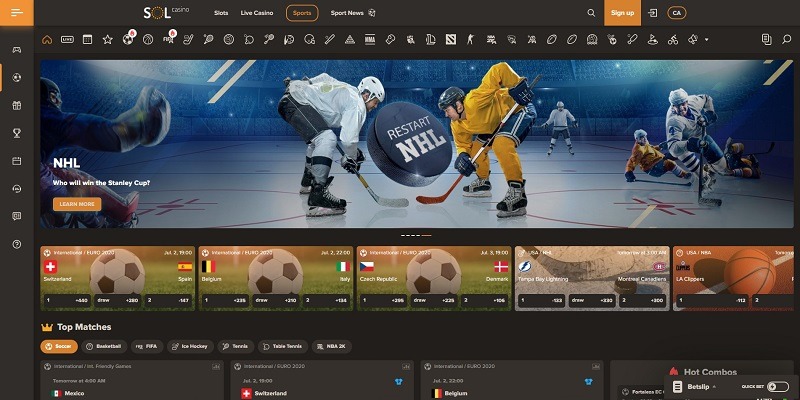Click the sportsbook search magnifier
Image resolution: width=800 pixels, height=400 pixels.
(786, 39)
